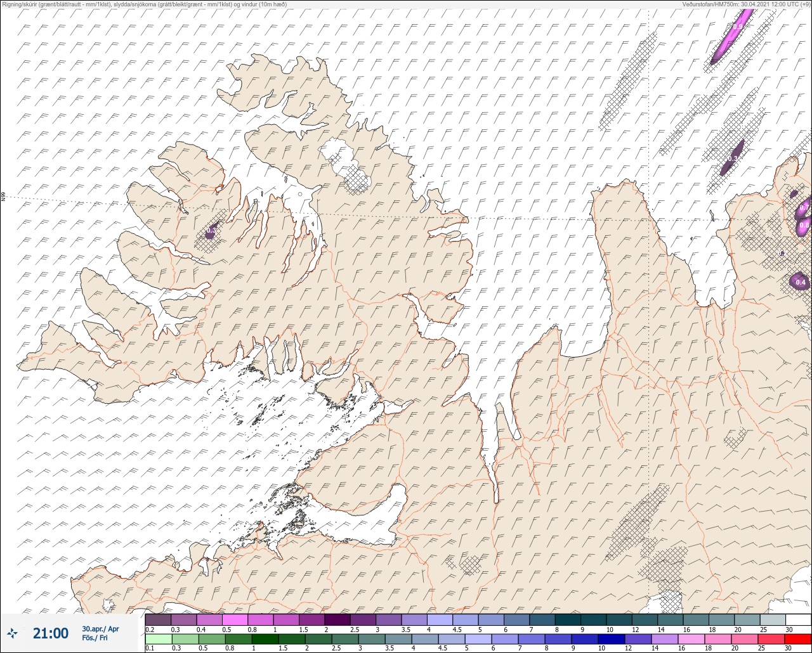Click the '30.apr./ Apr' date text
Viewport: 812px width, 653px height.
(x=100, y=629)
